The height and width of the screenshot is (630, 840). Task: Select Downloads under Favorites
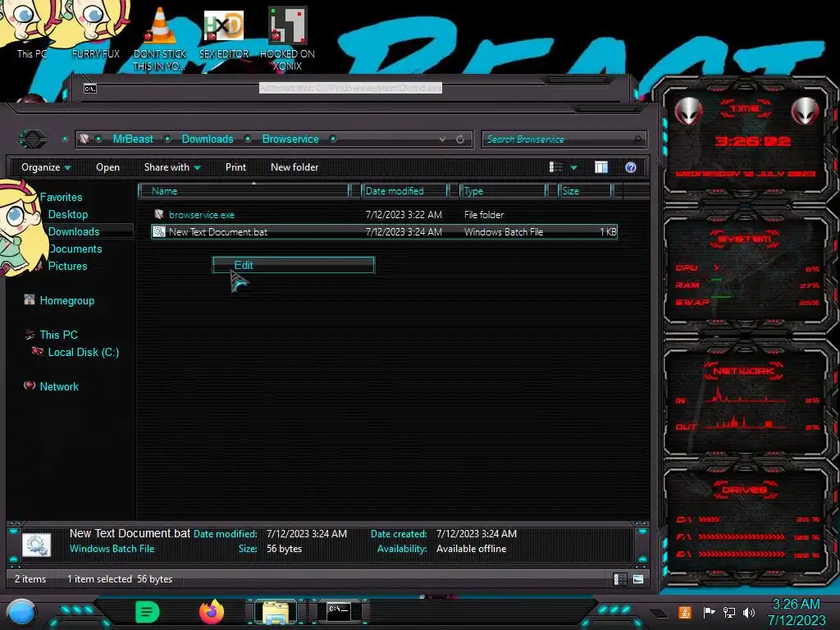[74, 231]
